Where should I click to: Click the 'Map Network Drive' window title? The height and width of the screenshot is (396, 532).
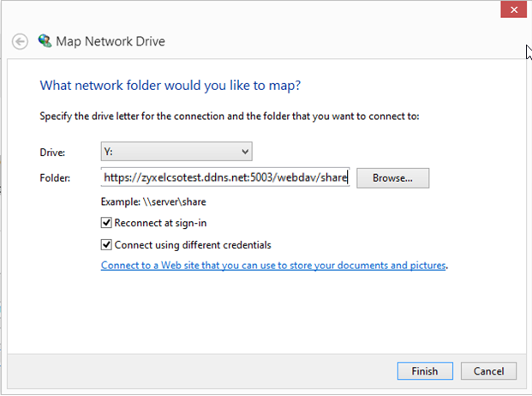111,41
